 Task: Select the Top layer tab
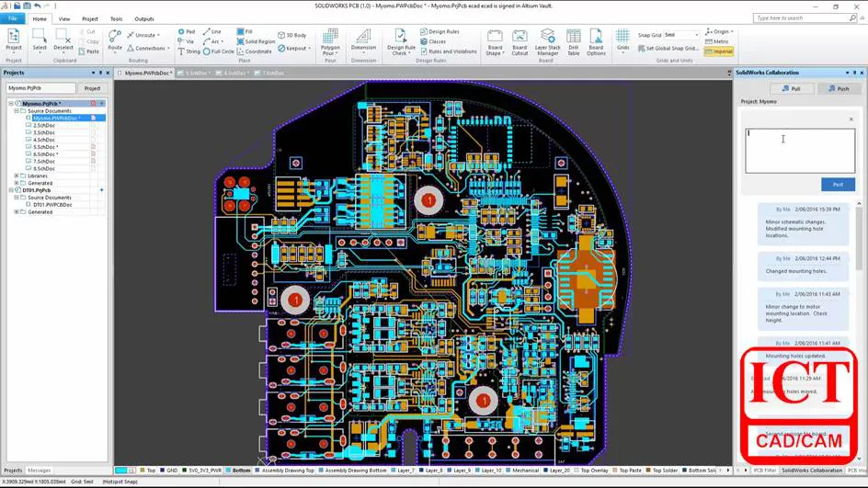[148, 471]
